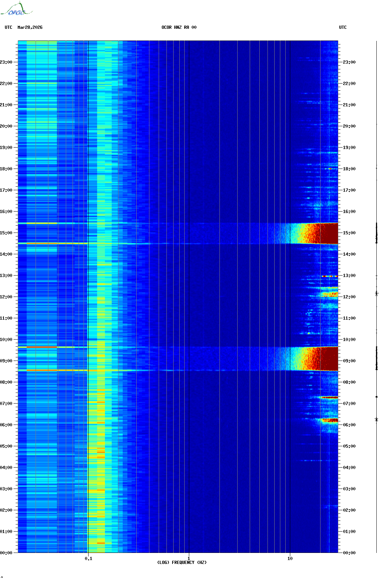Screen dimensions: 392x581
Task: Click the right 00:00 time label
Action: coord(349,553)
